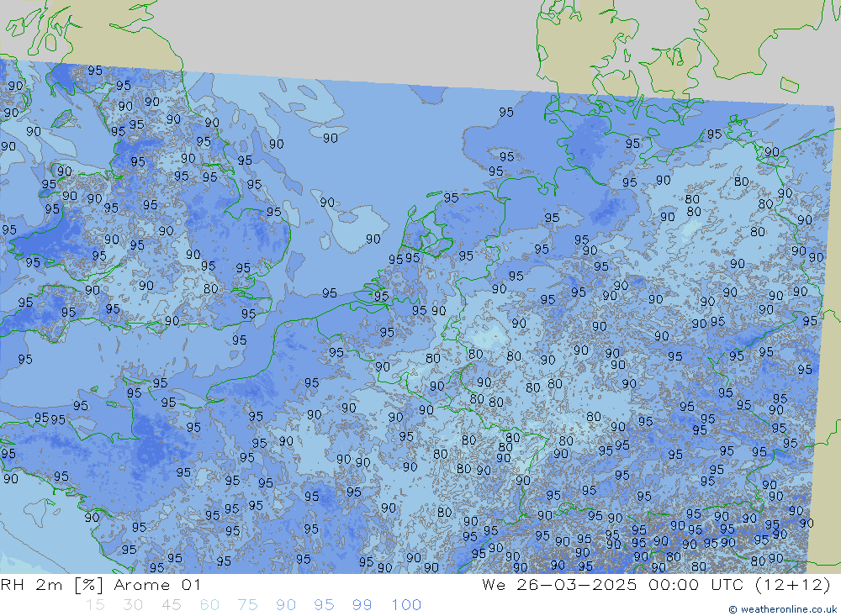Click the 'RH 2m [%] Arome 01' title text
The height and width of the screenshot is (616, 841).
(100, 584)
